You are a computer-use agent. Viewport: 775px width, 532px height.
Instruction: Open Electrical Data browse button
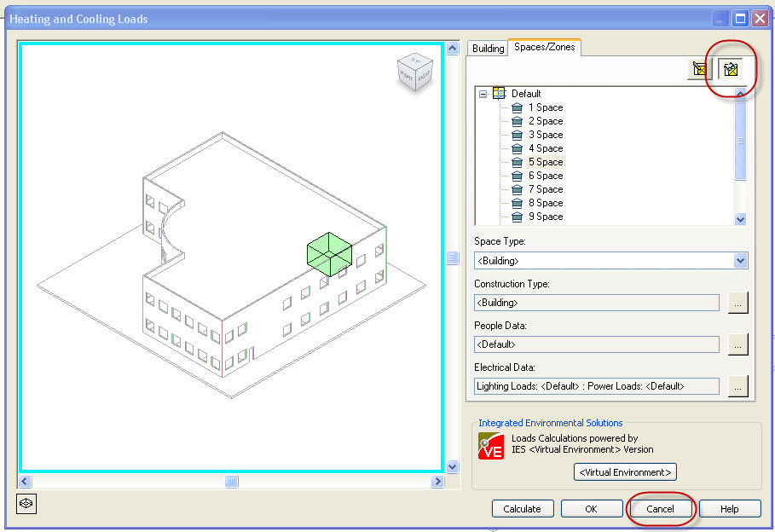click(x=738, y=386)
